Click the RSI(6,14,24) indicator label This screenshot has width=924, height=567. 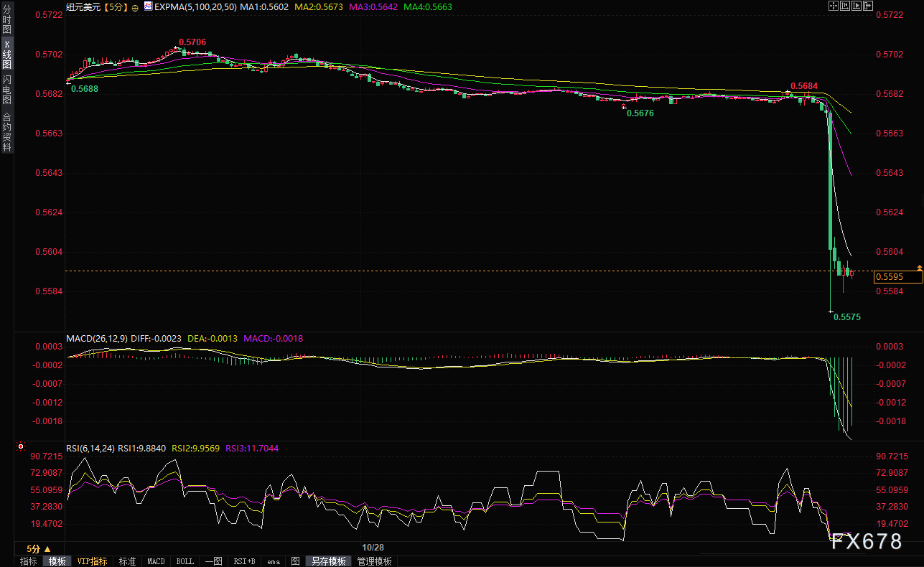point(90,449)
